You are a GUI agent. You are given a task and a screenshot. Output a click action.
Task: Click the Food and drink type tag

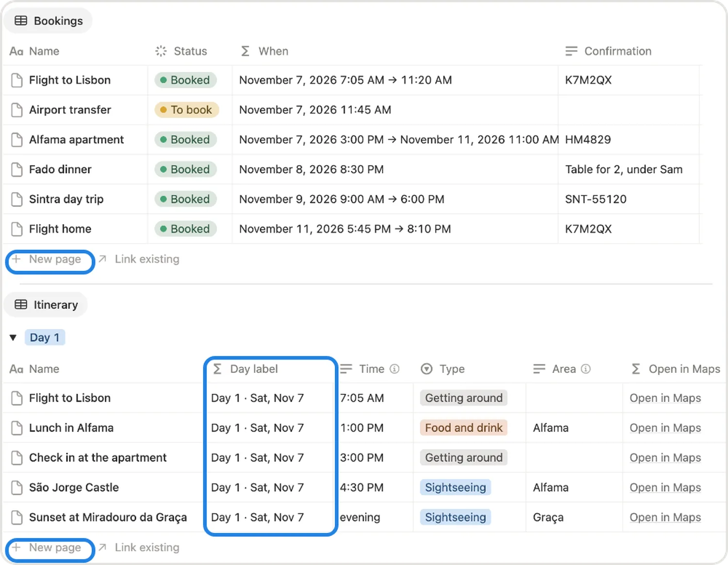(463, 428)
